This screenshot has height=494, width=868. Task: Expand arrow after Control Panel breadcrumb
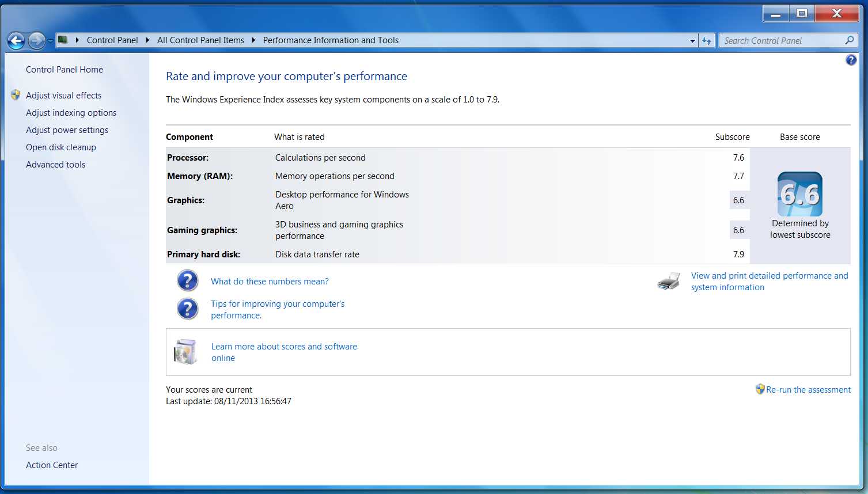(147, 40)
